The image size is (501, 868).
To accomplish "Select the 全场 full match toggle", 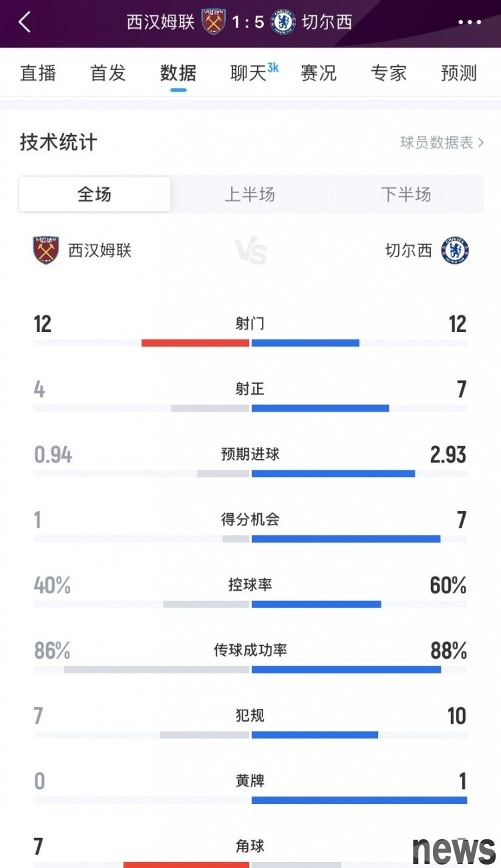I will (x=94, y=194).
